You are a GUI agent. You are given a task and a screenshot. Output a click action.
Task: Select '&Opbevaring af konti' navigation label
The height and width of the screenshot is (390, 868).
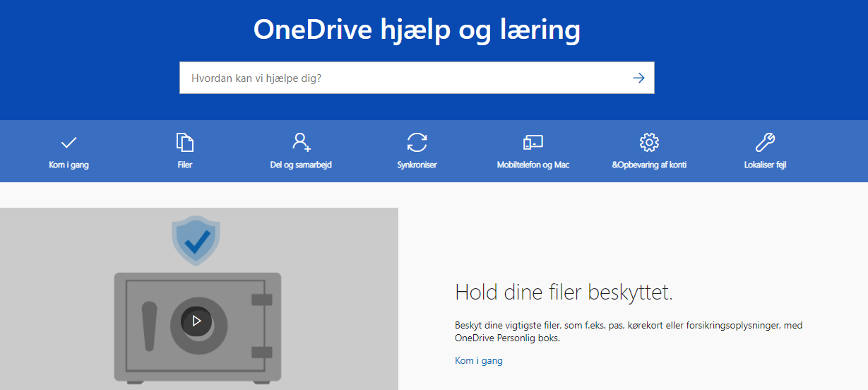(649, 165)
